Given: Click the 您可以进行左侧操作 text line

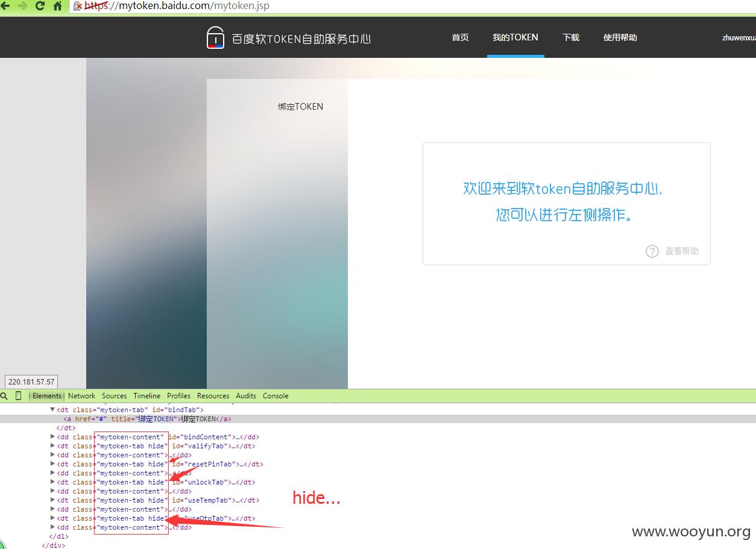Looking at the screenshot, I should [x=565, y=215].
